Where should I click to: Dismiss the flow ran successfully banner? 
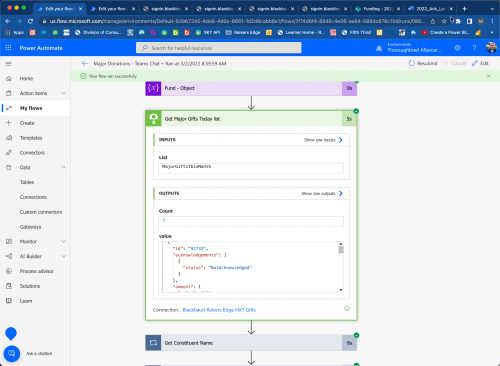pyautogui.click(x=489, y=76)
